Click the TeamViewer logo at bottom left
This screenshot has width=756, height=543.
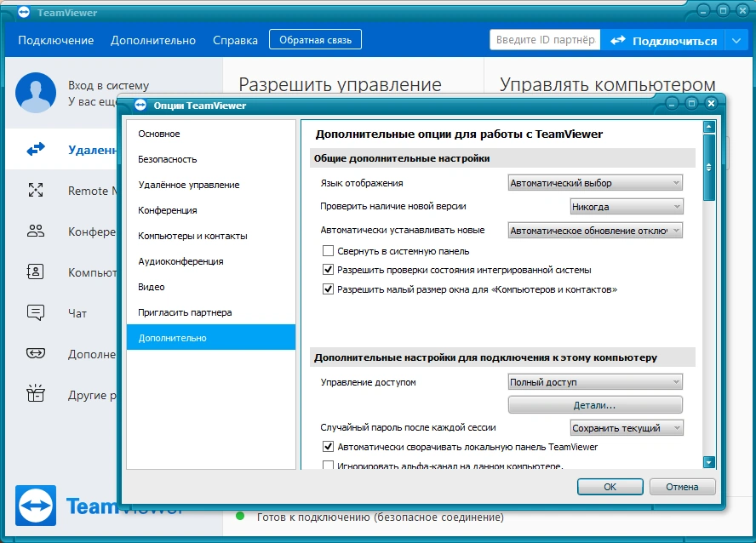pos(36,506)
